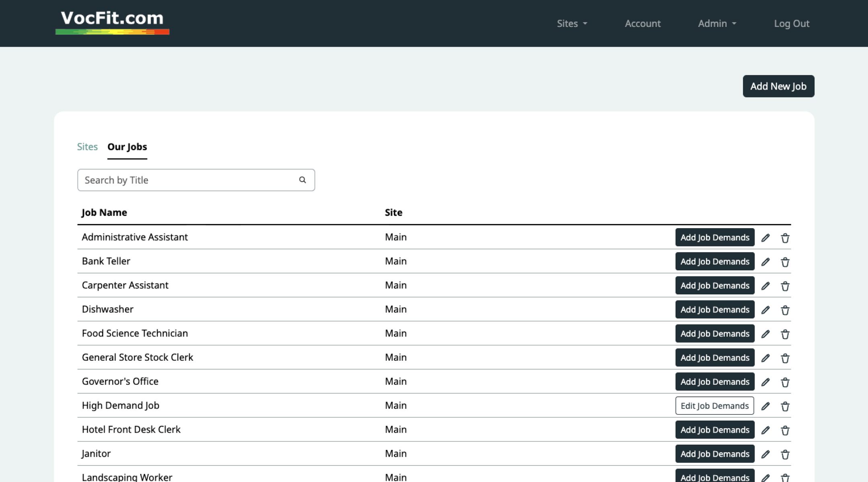Click Add New Job button
The width and height of the screenshot is (868, 482).
tap(778, 86)
